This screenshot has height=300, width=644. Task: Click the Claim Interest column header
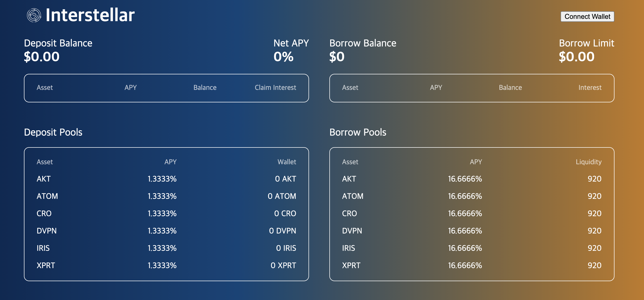[x=275, y=88]
